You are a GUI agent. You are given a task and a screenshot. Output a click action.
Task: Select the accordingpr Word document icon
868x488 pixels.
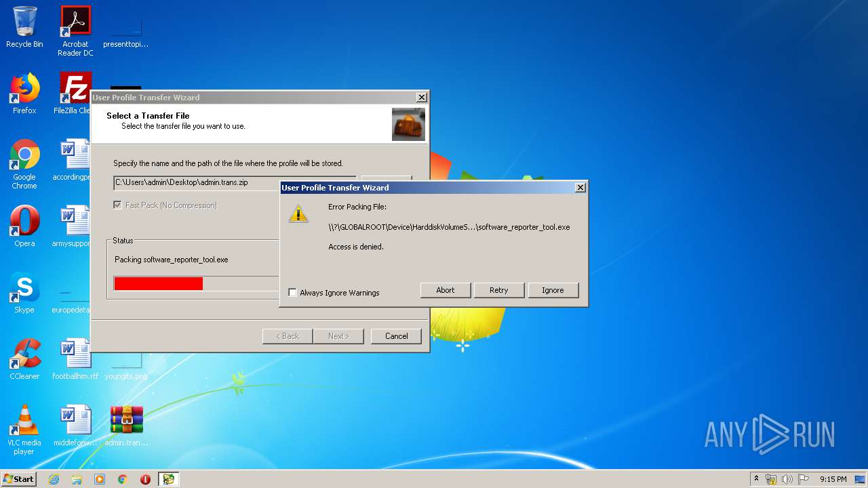72,160
